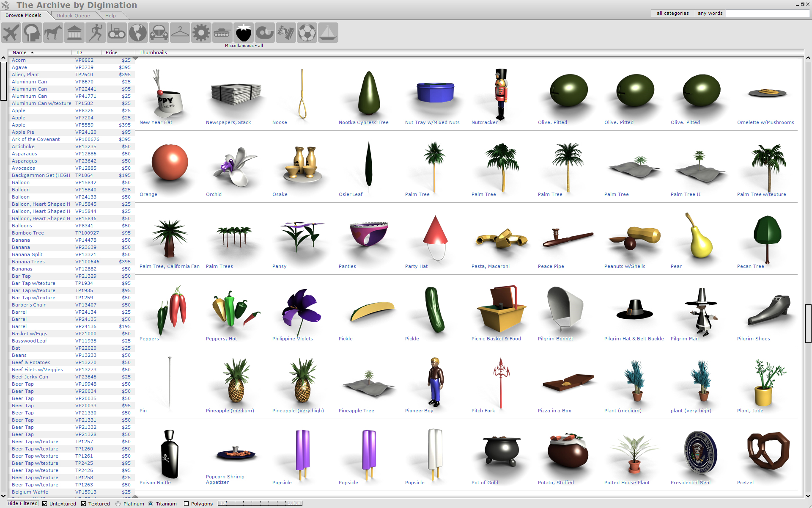Click the search text input field
This screenshot has width=812, height=508.
point(767,13)
